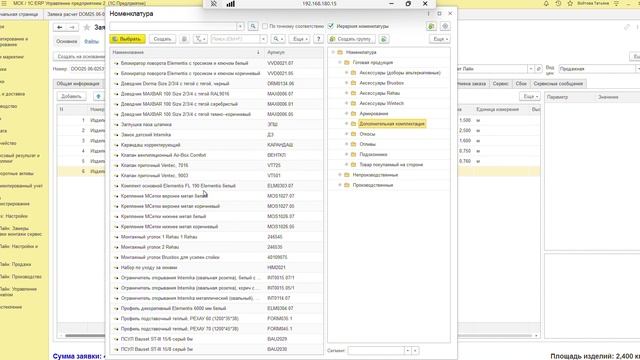Open the three-dot menu in the Номенклатура title bar

click(428, 13)
